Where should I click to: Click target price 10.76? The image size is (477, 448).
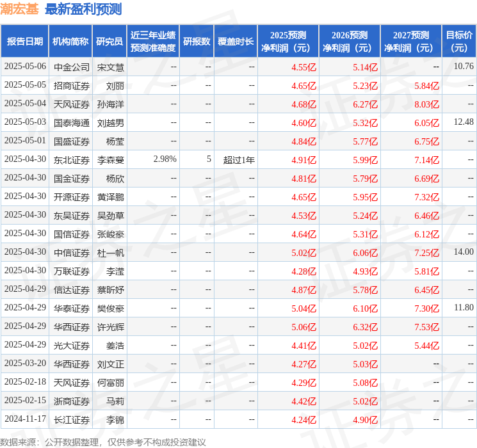(x=464, y=66)
